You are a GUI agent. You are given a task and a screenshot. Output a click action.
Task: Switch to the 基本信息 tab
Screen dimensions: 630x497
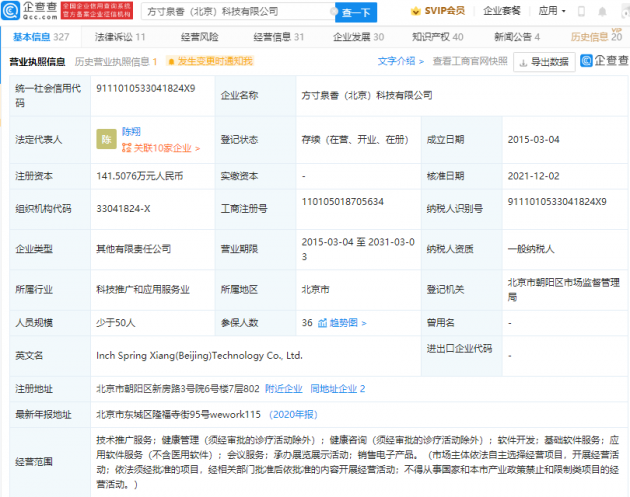[41, 37]
